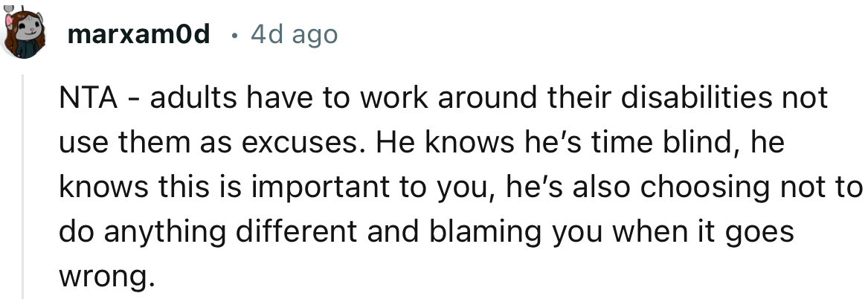
Task: Collapse the comment using the vertical thread line
Action: [x=23, y=186]
